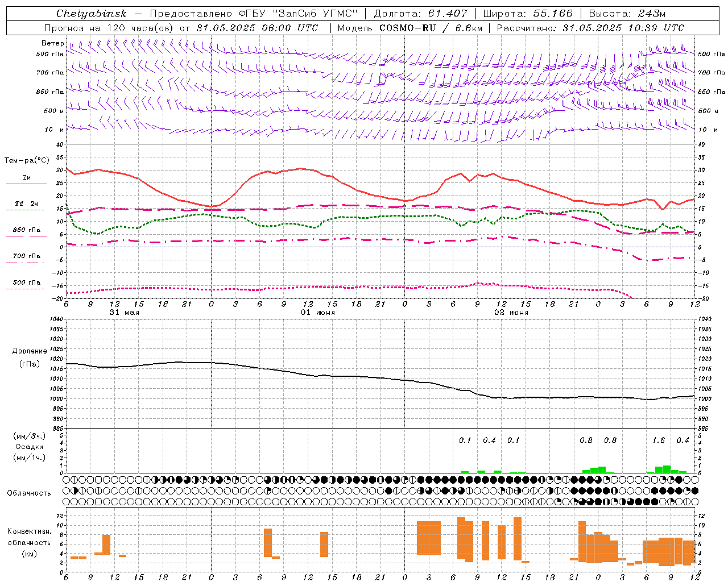Click the 'Высота: 243м' header field
728x582 pixels.
pyautogui.click(x=627, y=14)
